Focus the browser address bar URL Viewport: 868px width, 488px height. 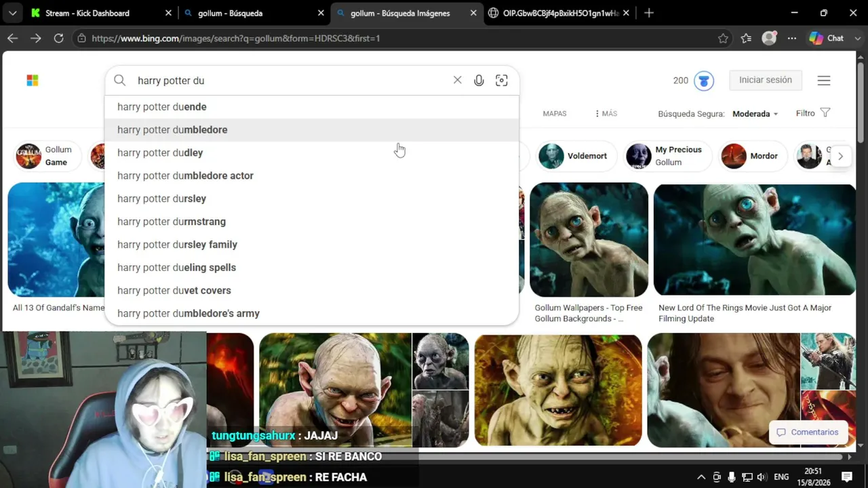click(x=236, y=39)
